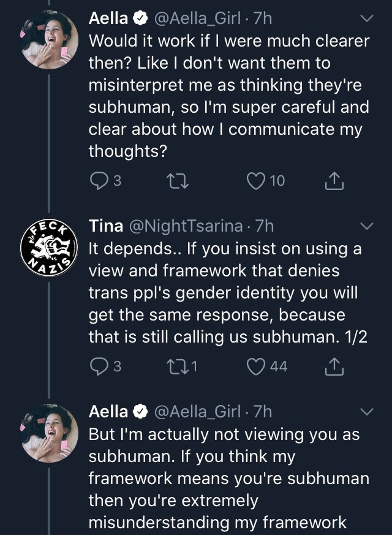Open Aella's name on bottom tweet
The height and width of the screenshot is (535, 392).
tap(108, 411)
